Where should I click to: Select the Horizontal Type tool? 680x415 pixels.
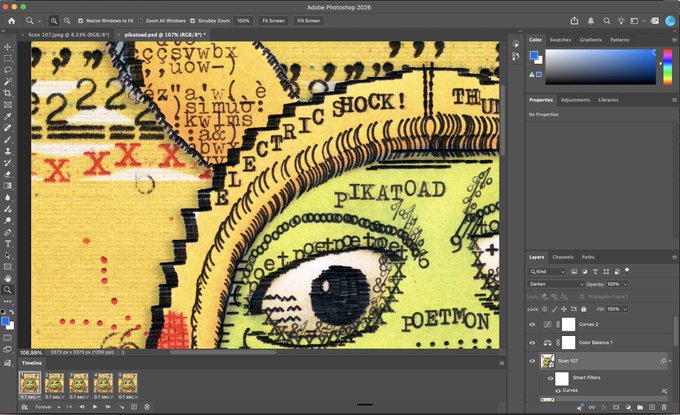click(8, 244)
